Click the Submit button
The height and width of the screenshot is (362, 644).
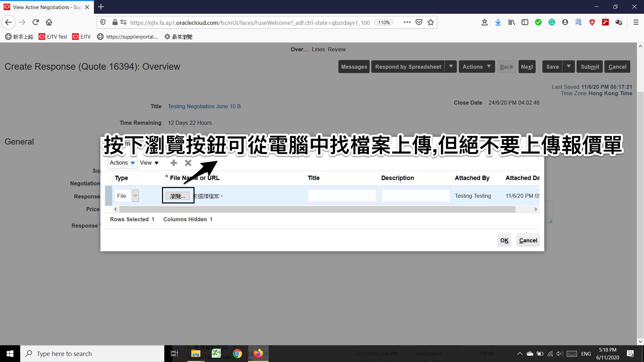point(590,67)
